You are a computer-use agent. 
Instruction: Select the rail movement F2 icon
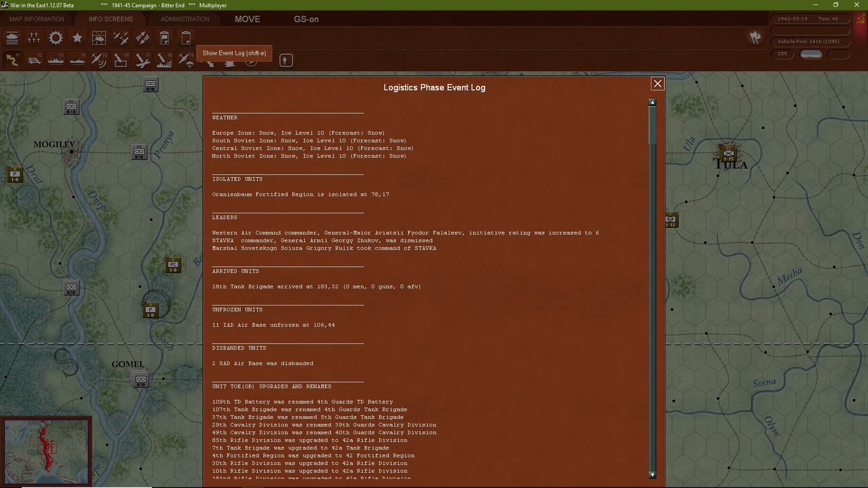point(34,60)
